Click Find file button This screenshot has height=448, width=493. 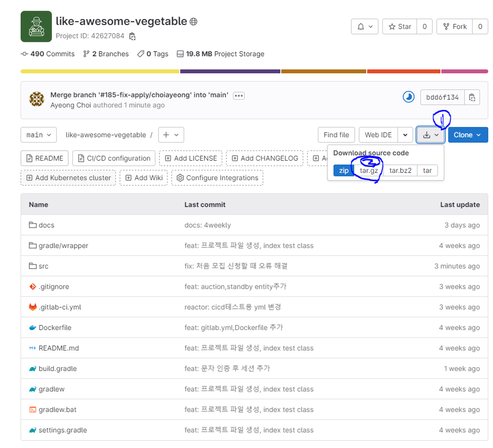click(x=336, y=135)
